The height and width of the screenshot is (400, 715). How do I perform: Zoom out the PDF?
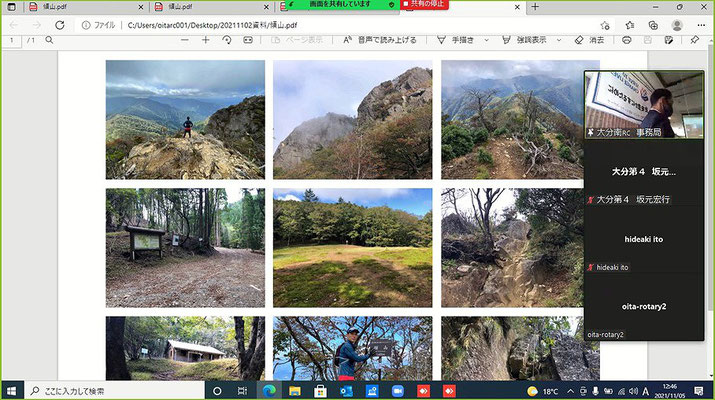click(x=185, y=40)
